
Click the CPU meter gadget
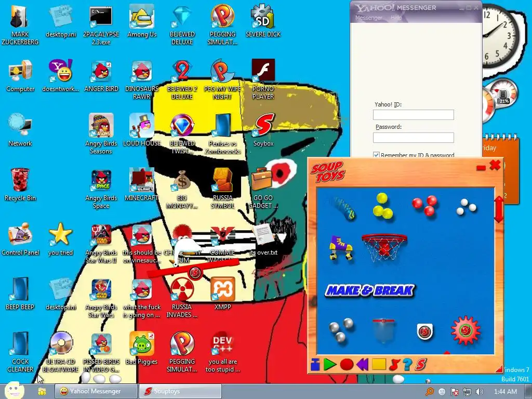pos(499,99)
